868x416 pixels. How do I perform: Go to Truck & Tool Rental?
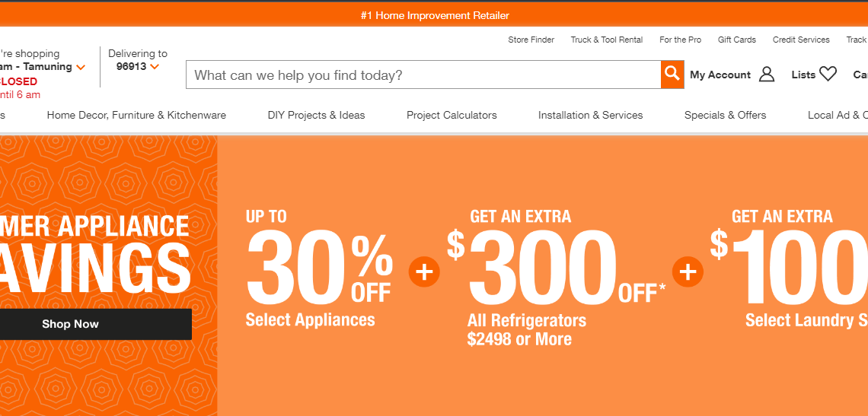(x=607, y=40)
